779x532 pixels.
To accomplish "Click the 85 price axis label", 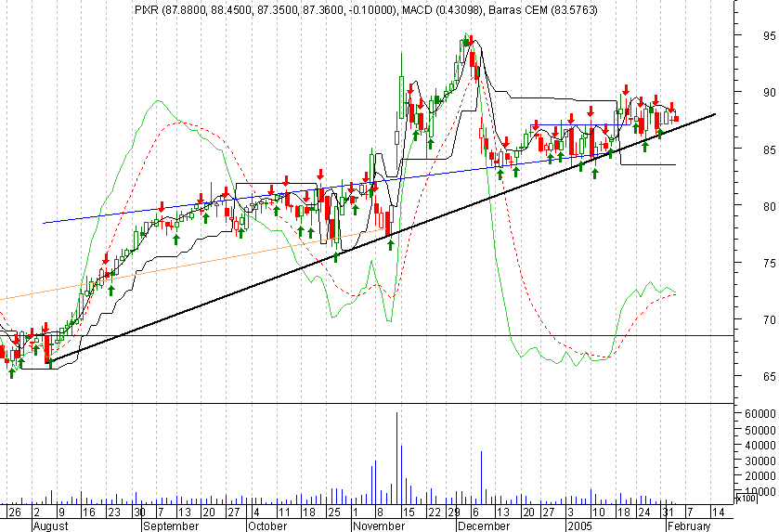I will point(769,149).
